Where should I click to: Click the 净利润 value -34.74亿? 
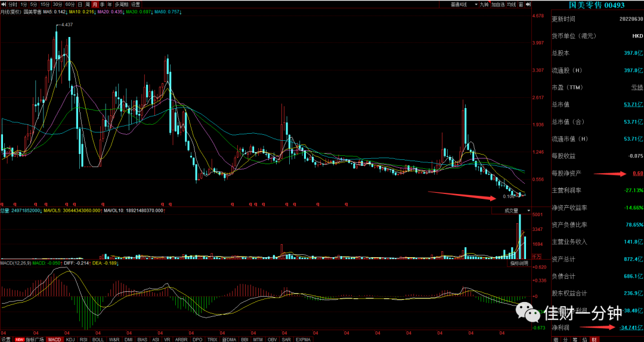pyautogui.click(x=631, y=328)
